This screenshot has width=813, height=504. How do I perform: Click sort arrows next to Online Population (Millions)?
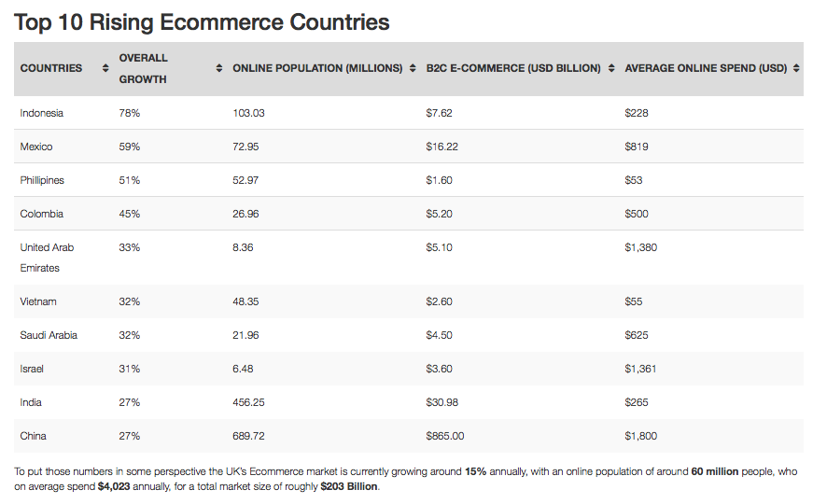pyautogui.click(x=413, y=68)
